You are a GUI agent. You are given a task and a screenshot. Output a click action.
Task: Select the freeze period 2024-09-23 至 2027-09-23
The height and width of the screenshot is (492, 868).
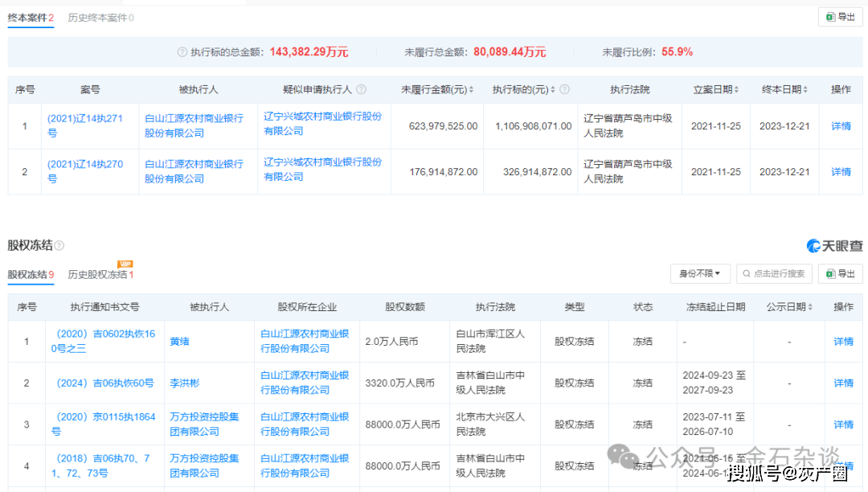click(x=714, y=383)
